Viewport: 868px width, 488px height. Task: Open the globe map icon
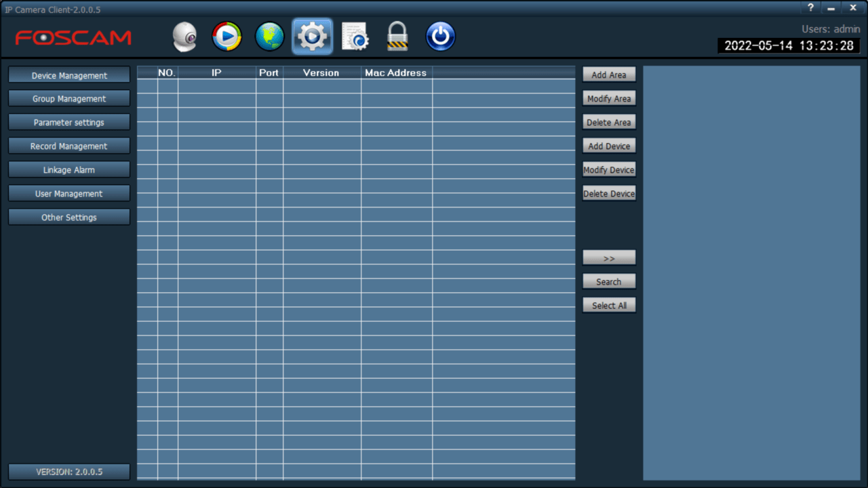[x=269, y=37]
